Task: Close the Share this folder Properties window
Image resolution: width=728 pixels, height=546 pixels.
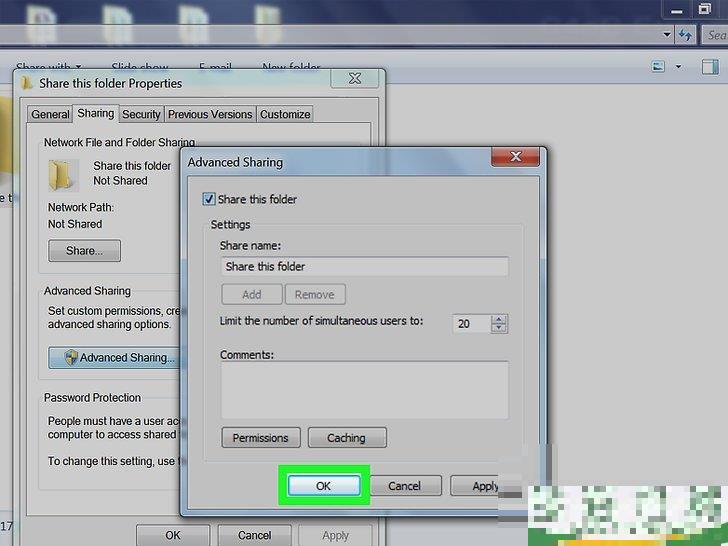Action: (x=354, y=79)
